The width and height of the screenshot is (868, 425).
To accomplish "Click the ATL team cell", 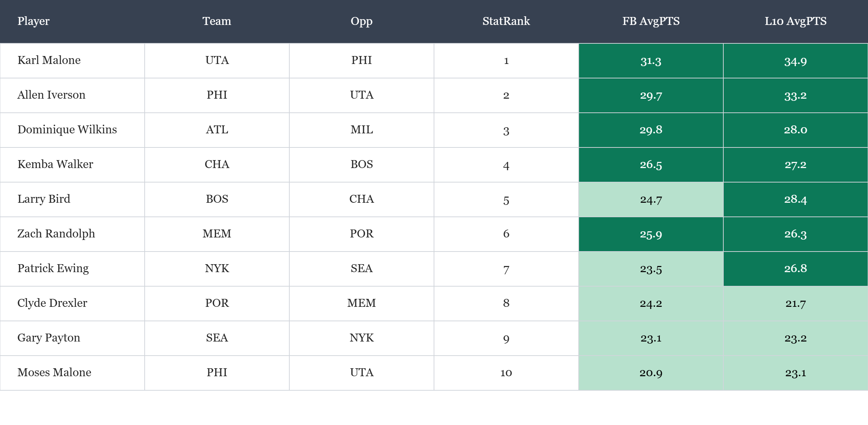I will click(217, 130).
